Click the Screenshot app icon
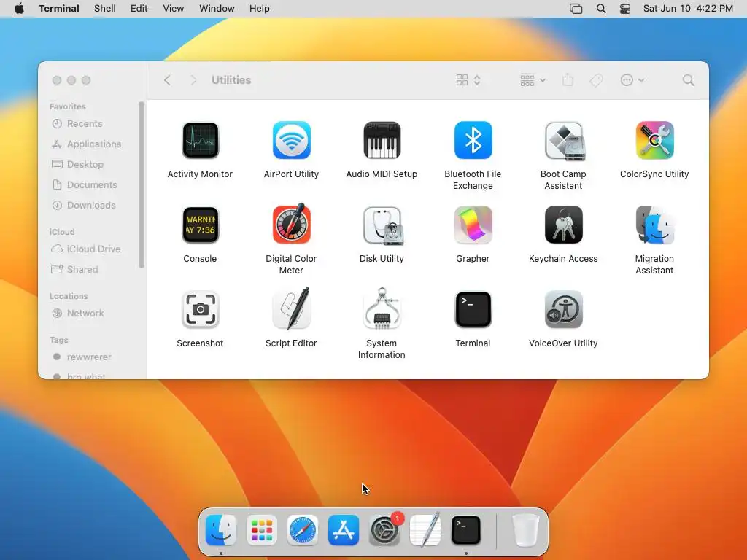 click(200, 309)
